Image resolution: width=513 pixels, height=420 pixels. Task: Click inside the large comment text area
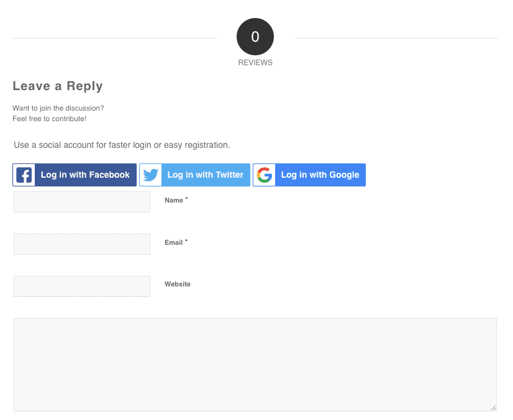coord(255,365)
